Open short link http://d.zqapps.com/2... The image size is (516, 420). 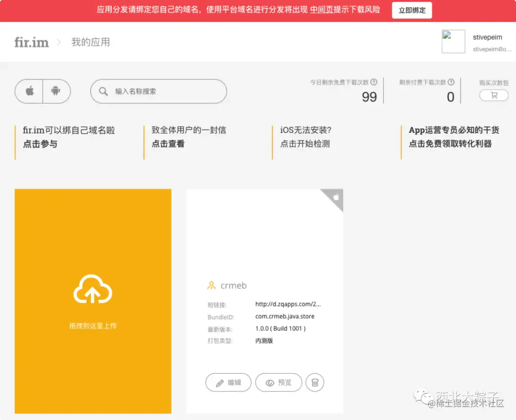tap(288, 304)
